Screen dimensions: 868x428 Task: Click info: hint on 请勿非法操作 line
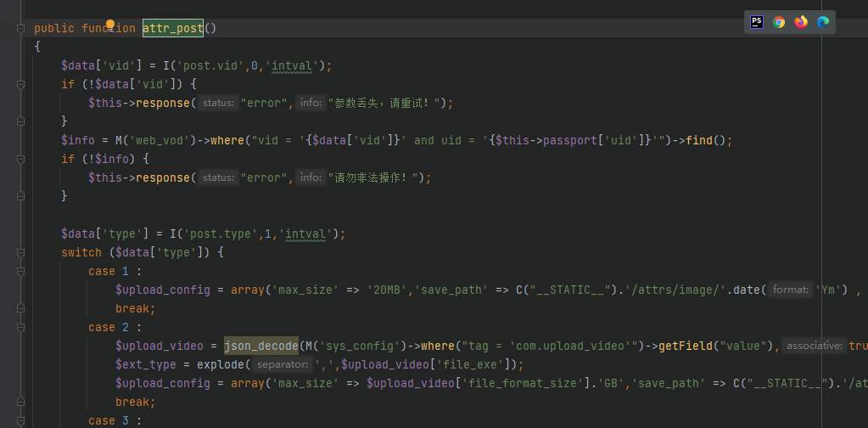coord(311,177)
